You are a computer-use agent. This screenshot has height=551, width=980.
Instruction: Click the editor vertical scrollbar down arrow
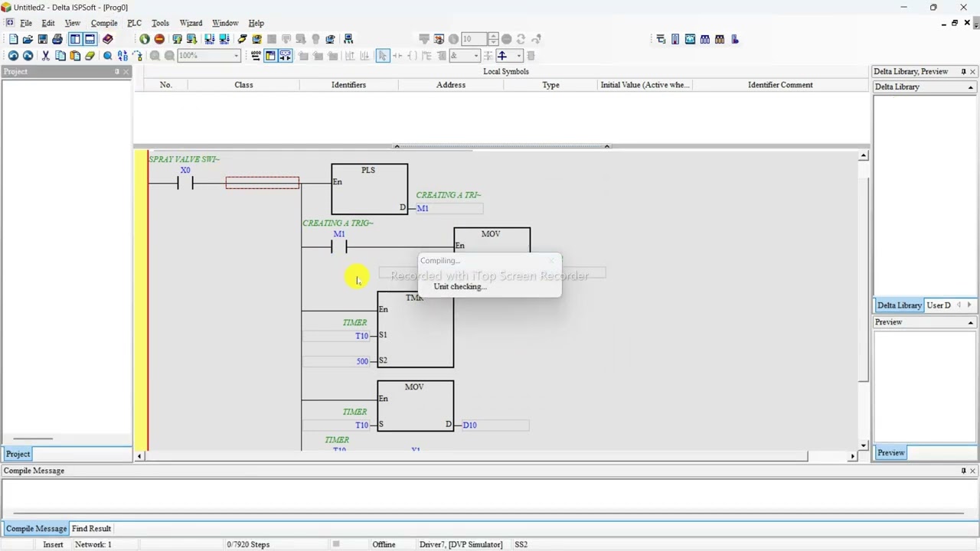(x=864, y=445)
